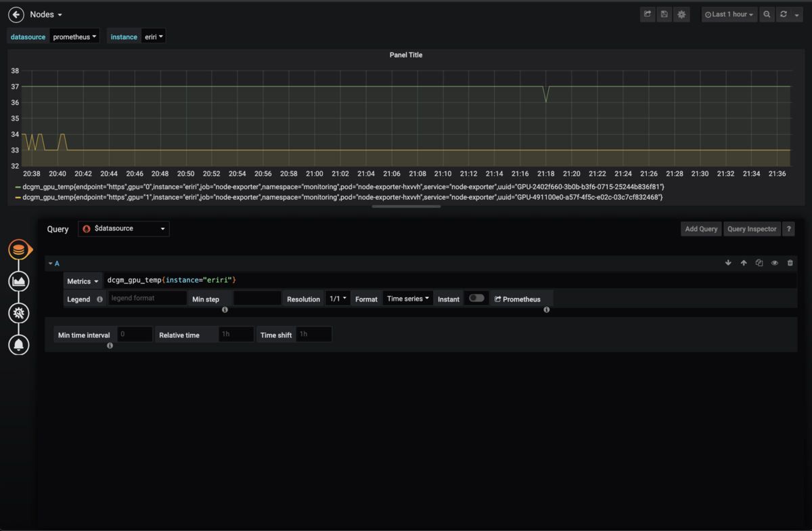Delete query A with trash icon
This screenshot has width=812, height=531.
point(790,263)
